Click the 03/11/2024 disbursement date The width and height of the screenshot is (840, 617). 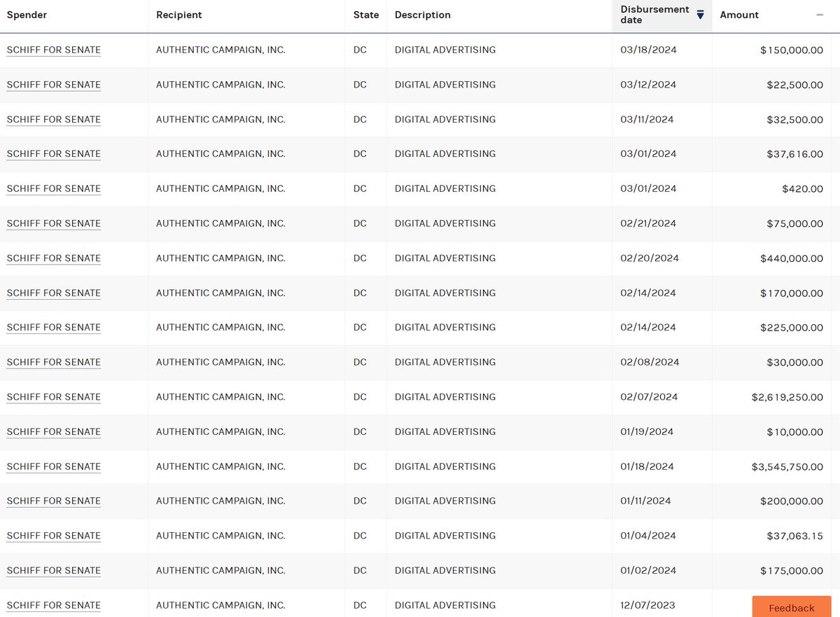tap(647, 119)
